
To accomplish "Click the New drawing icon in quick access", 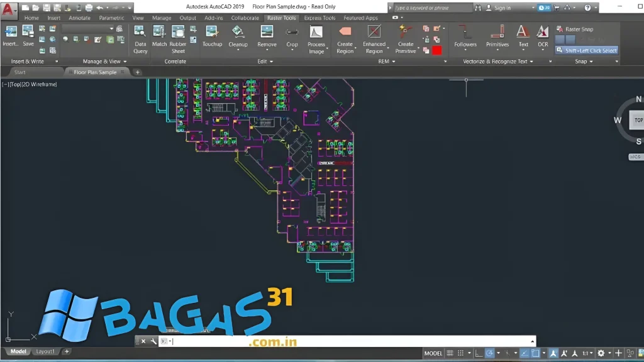I will [x=25, y=8].
